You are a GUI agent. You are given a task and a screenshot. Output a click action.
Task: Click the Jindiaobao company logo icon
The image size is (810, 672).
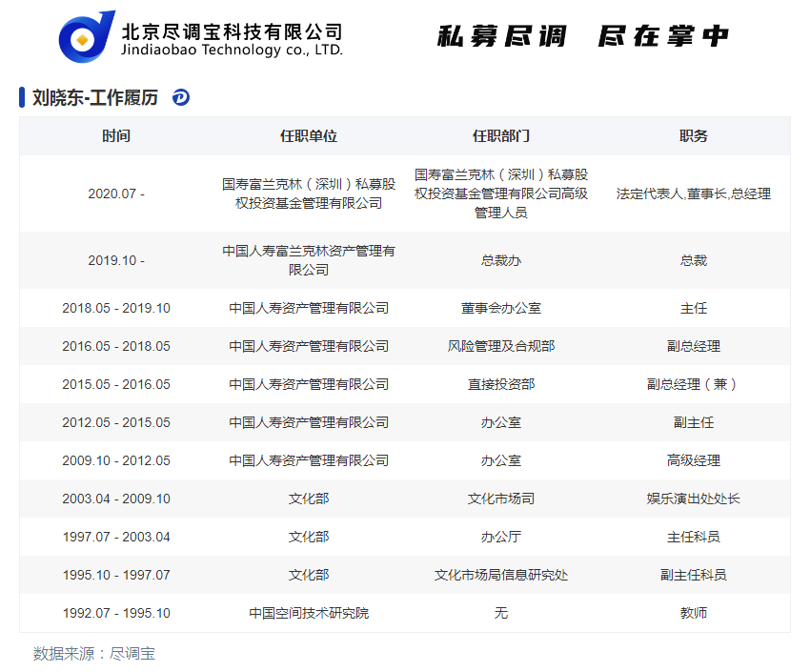point(87,38)
